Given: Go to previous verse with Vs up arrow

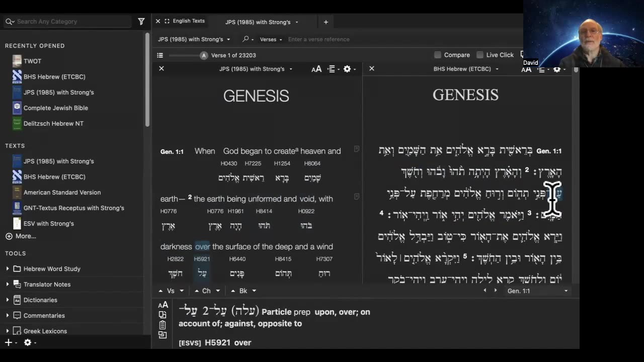Looking at the screenshot, I should 160,291.
